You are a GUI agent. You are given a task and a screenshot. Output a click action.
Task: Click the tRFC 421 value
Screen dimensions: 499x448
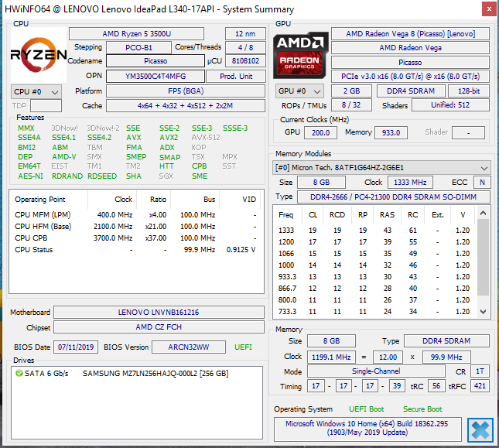480,386
